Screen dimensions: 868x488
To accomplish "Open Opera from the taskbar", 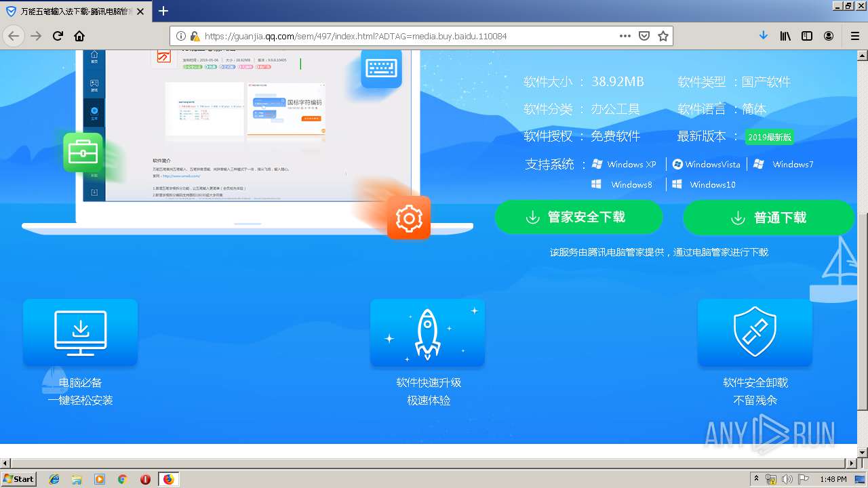I will point(145,479).
